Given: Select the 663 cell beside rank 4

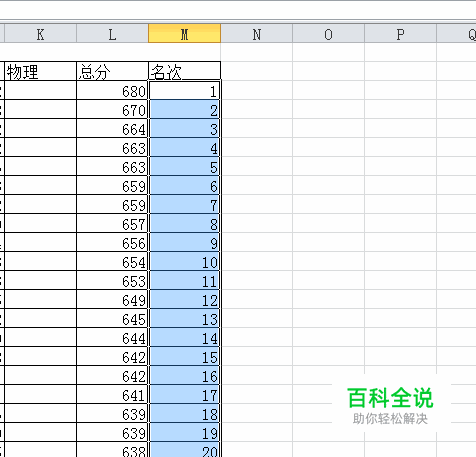Looking at the screenshot, I should 112,147.
